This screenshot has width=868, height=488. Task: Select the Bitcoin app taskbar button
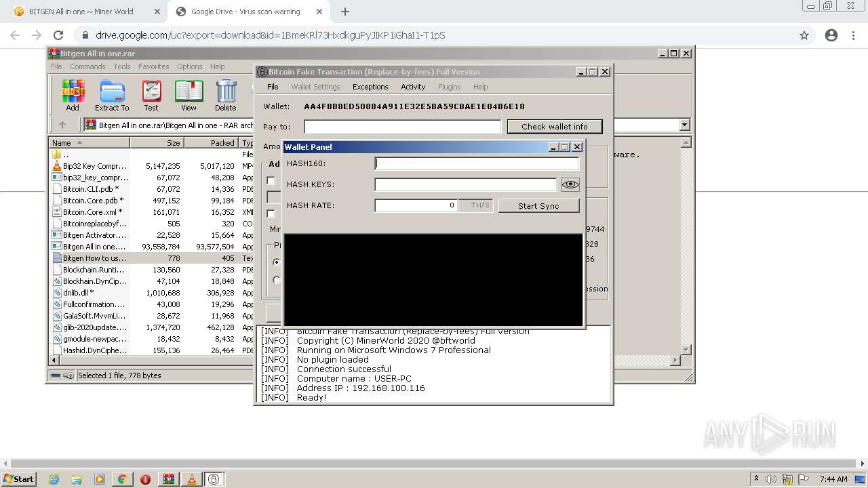[214, 479]
